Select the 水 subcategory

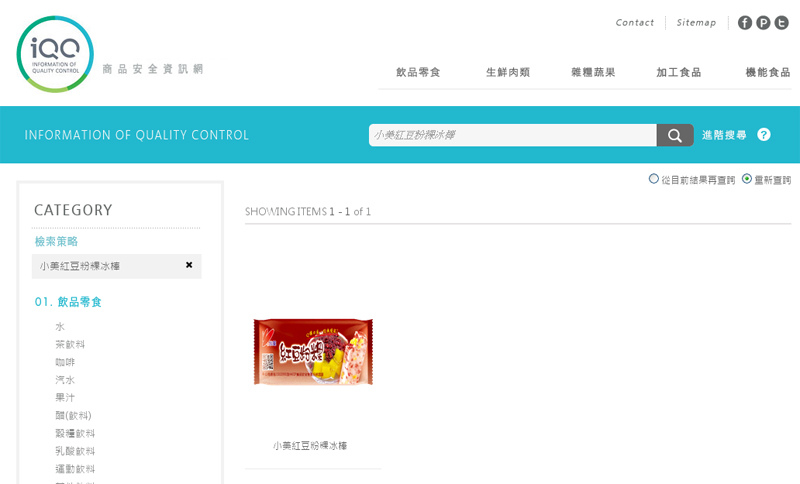click(60, 326)
